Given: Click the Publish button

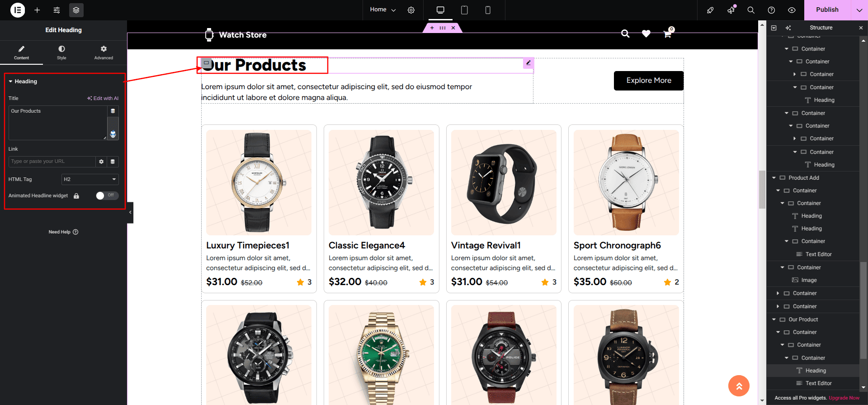Looking at the screenshot, I should pyautogui.click(x=827, y=10).
